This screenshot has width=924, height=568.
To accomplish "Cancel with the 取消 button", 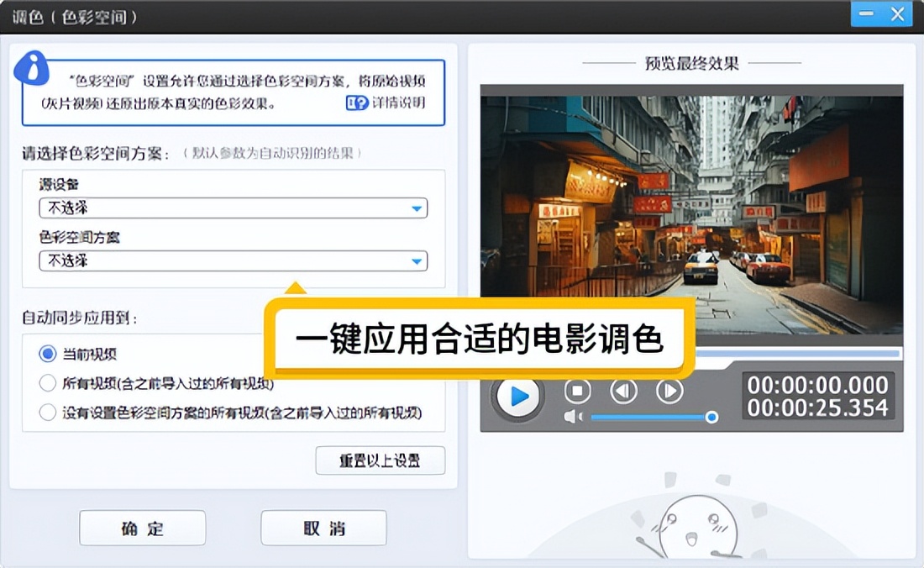I will point(323,528).
